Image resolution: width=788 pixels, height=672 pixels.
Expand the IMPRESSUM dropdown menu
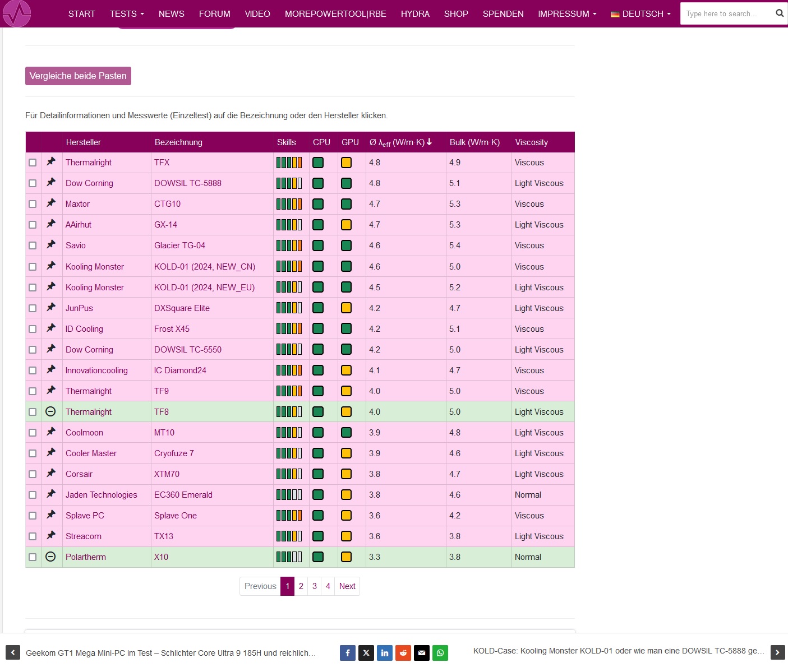(567, 13)
